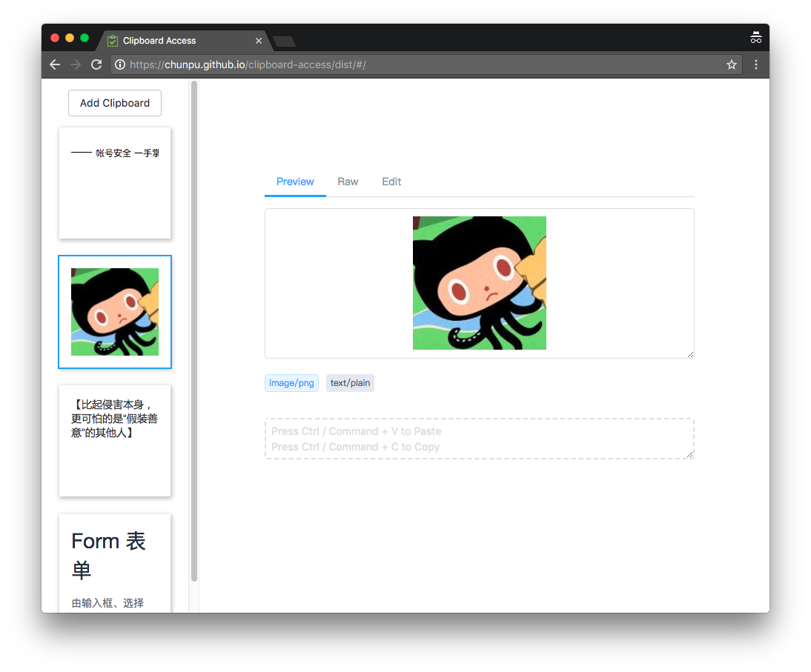Switch to the Edit tab
This screenshot has width=811, height=672.
coord(391,182)
